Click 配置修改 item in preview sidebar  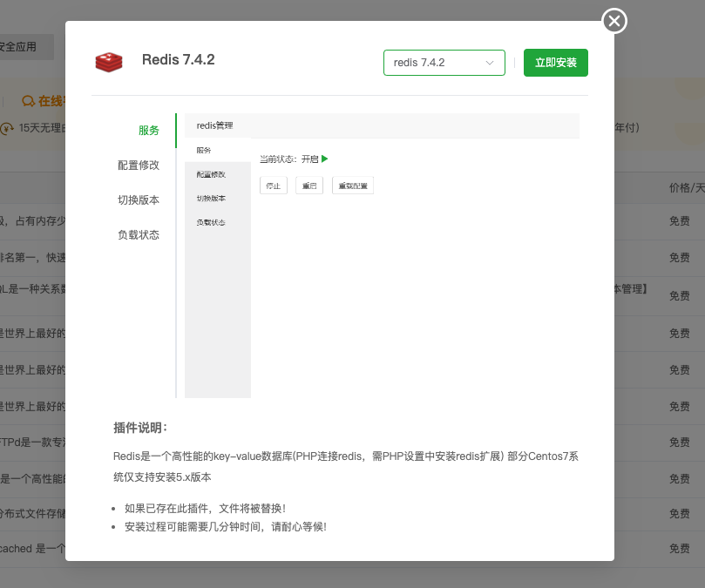[211, 174]
